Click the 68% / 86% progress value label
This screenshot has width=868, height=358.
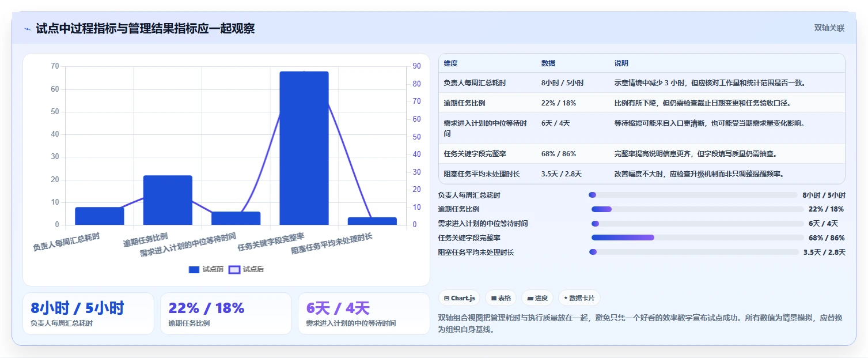[827, 238]
